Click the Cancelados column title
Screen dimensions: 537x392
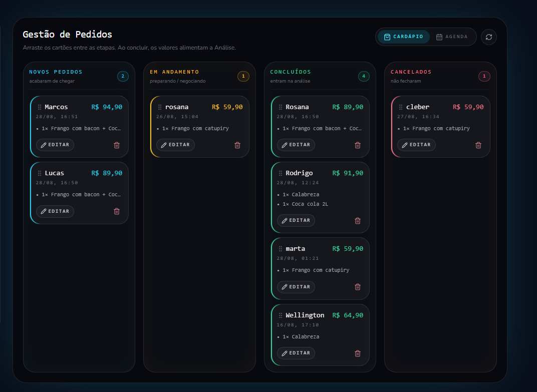(411, 72)
